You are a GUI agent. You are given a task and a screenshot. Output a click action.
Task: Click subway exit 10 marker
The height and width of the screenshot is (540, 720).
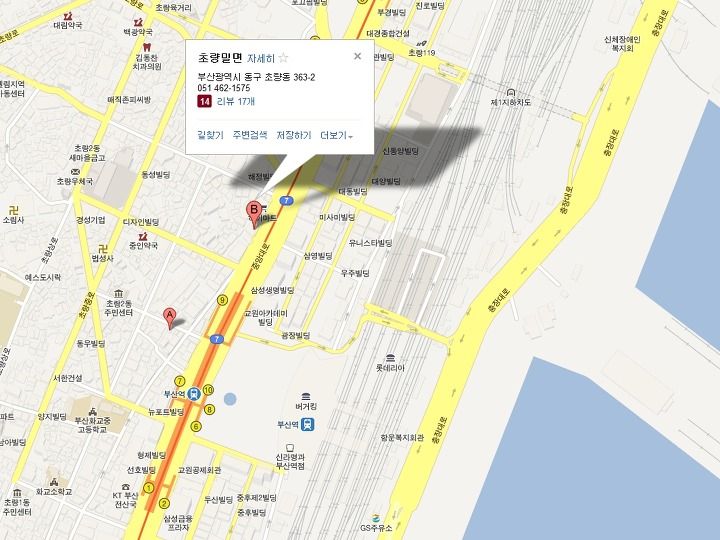coord(208,390)
